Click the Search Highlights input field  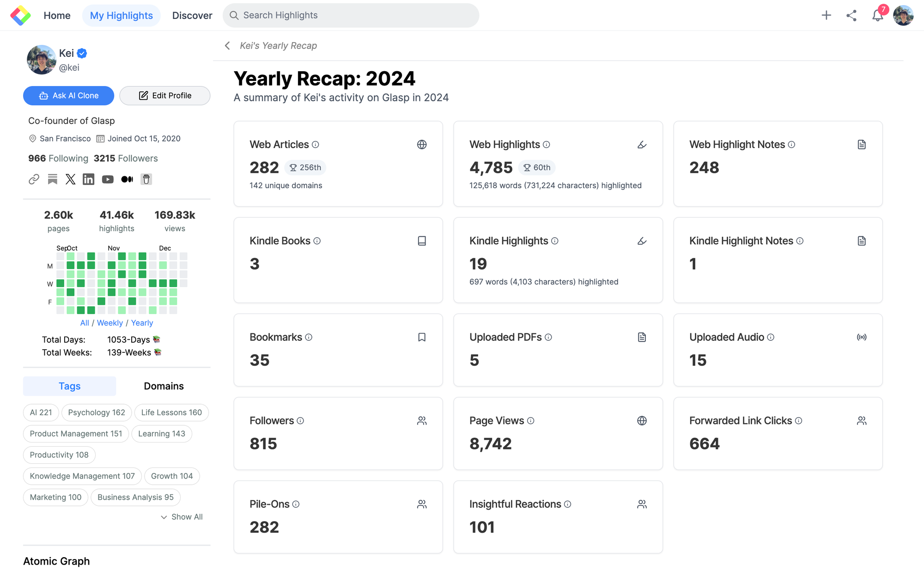pyautogui.click(x=351, y=15)
